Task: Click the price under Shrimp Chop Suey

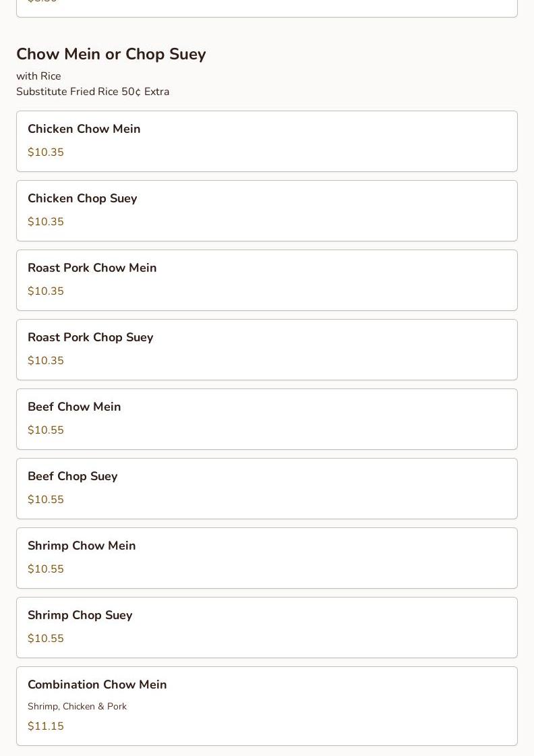Action: [x=46, y=639]
